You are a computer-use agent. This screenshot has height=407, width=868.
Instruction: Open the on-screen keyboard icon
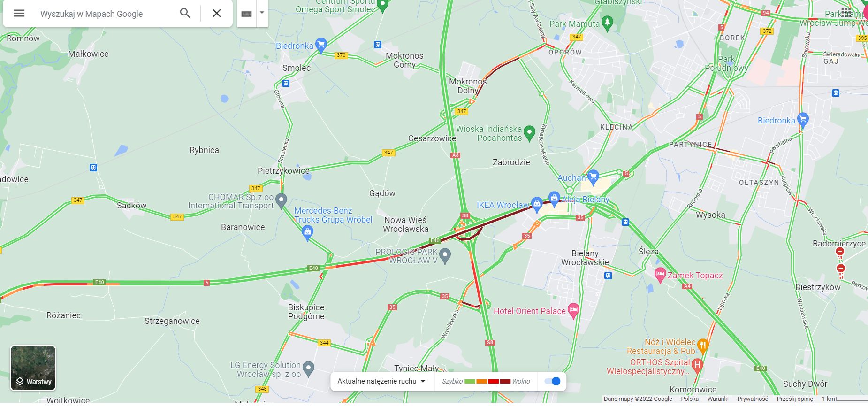[x=247, y=14]
